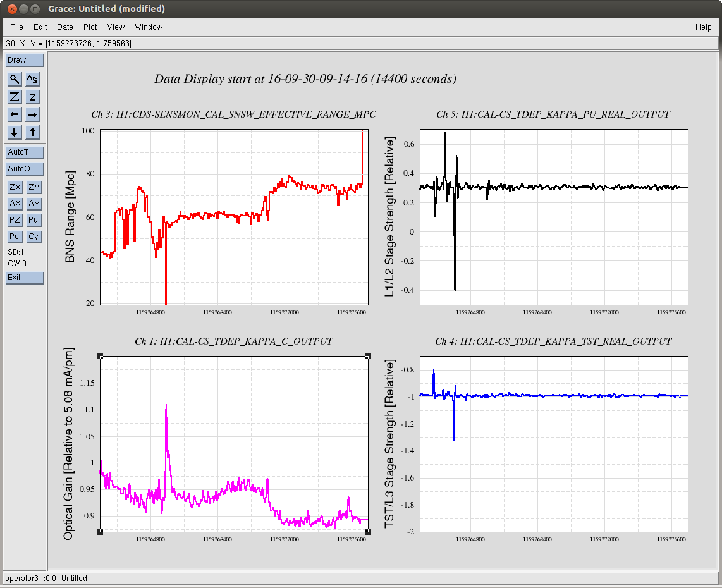This screenshot has height=588, width=722.
Task: Click the large Z zoom-in button
Action: pyautogui.click(x=15, y=97)
